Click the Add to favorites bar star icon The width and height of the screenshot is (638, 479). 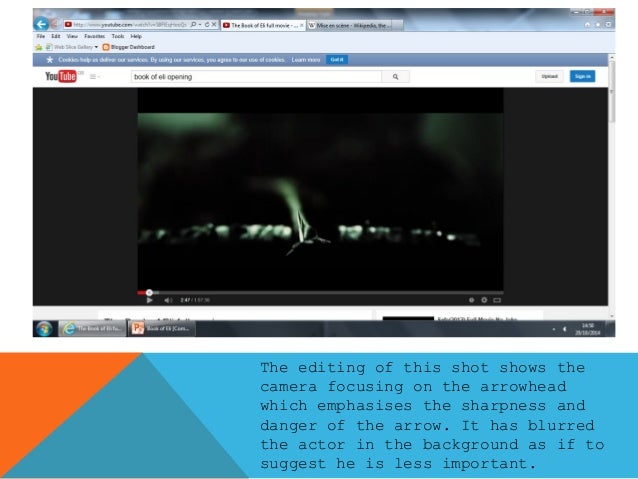(39, 47)
